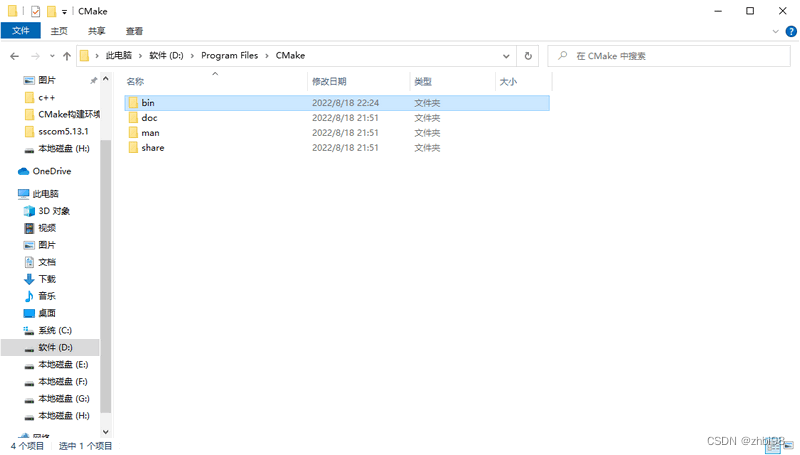Click the navigation pane scrollbar thumb

tap(106, 275)
